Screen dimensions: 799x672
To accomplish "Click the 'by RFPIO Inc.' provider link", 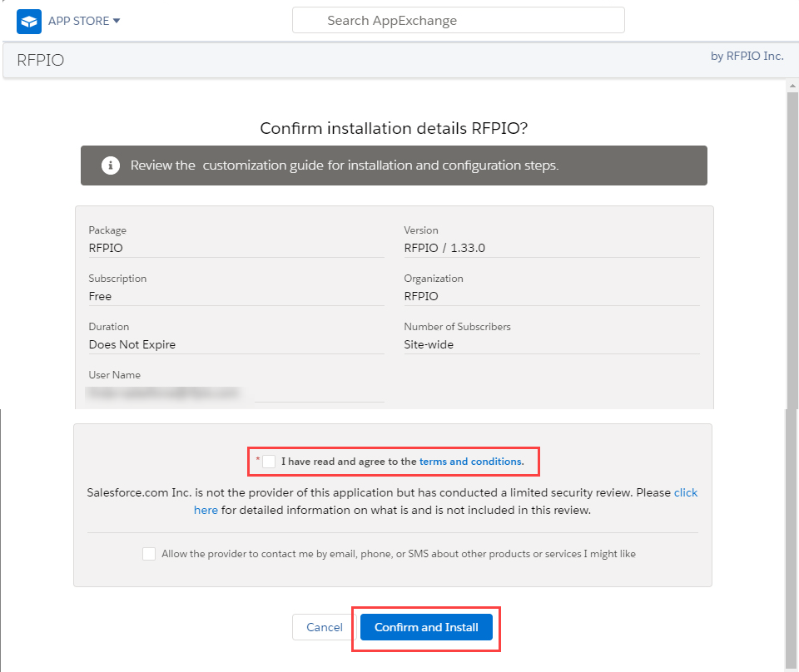I will (747, 56).
